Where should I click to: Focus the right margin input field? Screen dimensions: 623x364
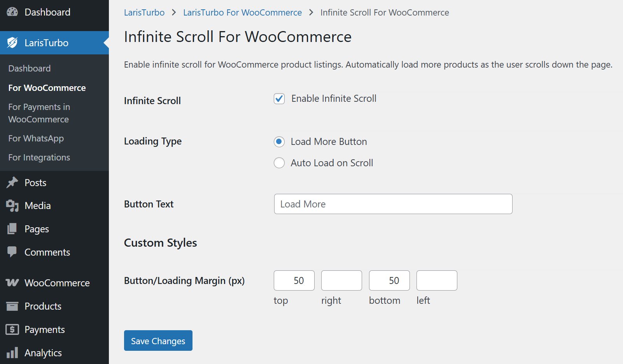tap(341, 280)
